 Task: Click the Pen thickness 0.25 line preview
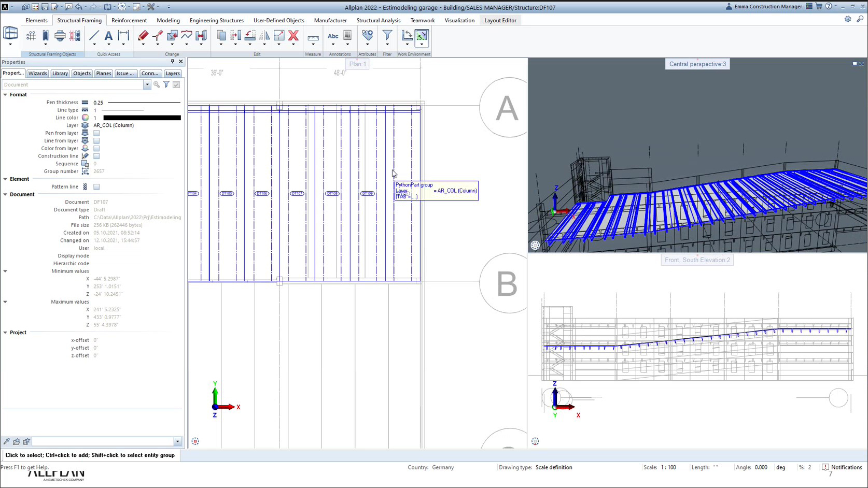point(144,103)
